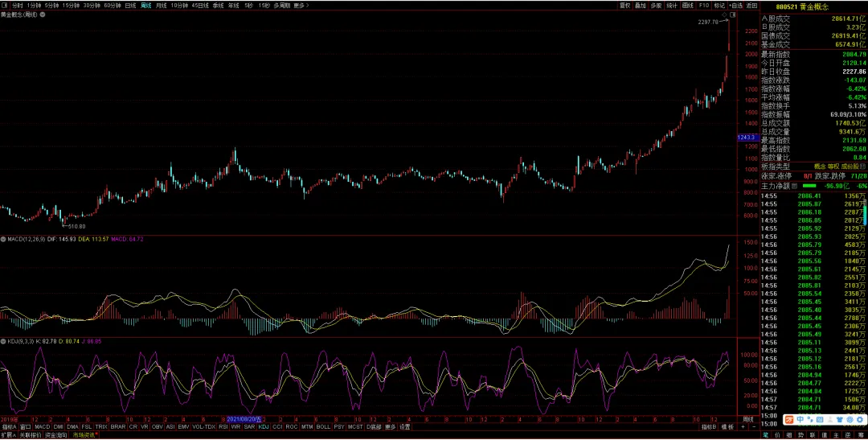Switch chart to 周线
The image size is (868, 440).
(x=146, y=5)
